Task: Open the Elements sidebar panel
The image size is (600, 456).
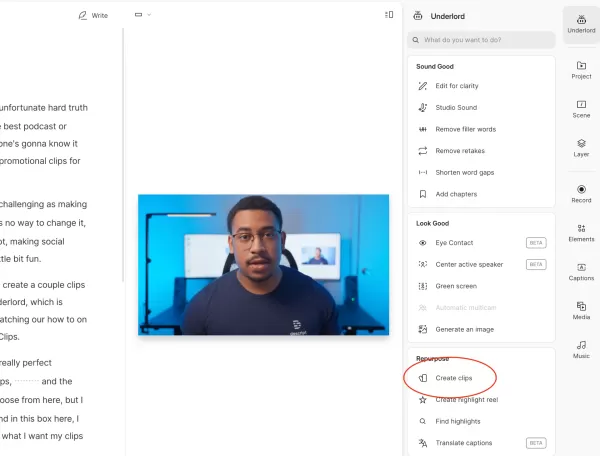Action: (x=581, y=233)
